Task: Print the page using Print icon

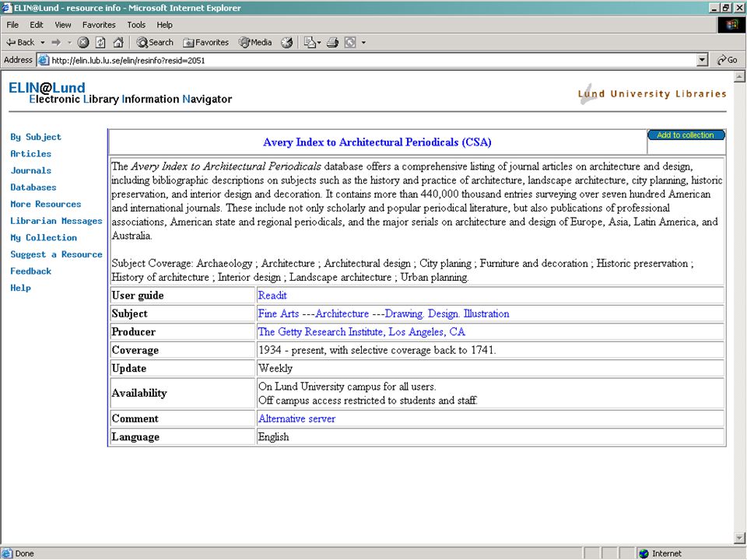Action: [332, 42]
